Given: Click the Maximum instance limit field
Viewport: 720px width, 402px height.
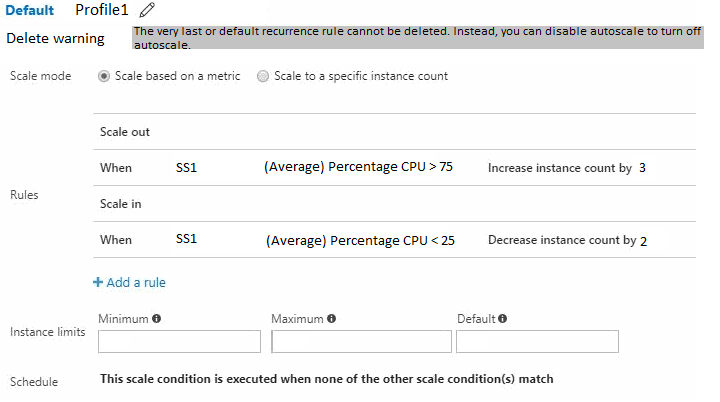Looking at the screenshot, I should 361,341.
